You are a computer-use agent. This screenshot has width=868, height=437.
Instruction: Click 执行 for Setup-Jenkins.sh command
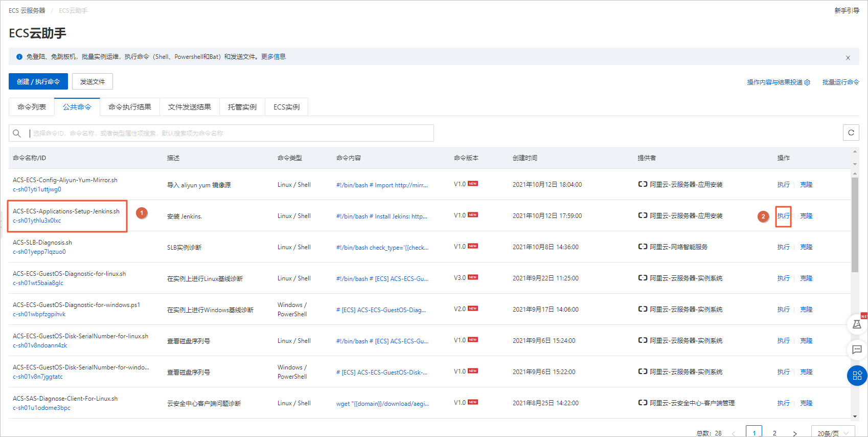(x=784, y=216)
